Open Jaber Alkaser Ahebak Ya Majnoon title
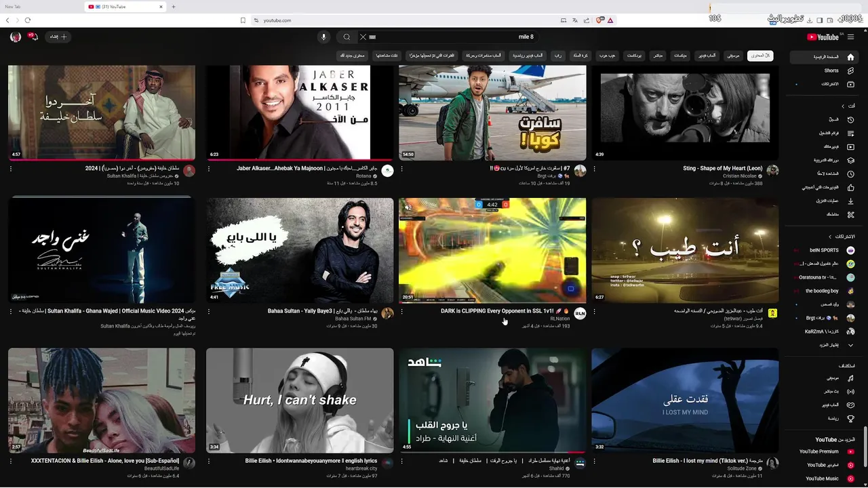The width and height of the screenshot is (868, 488). click(307, 168)
